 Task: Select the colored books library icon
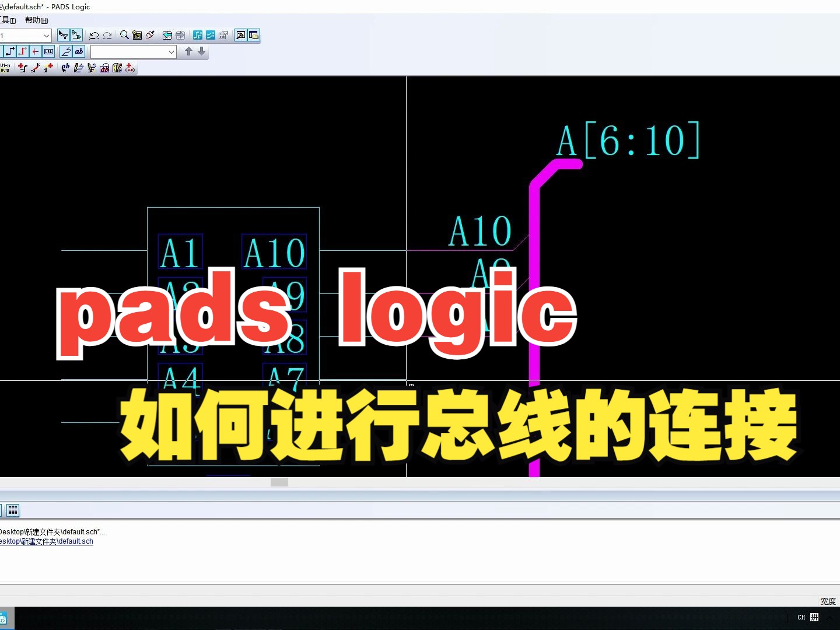[x=117, y=68]
